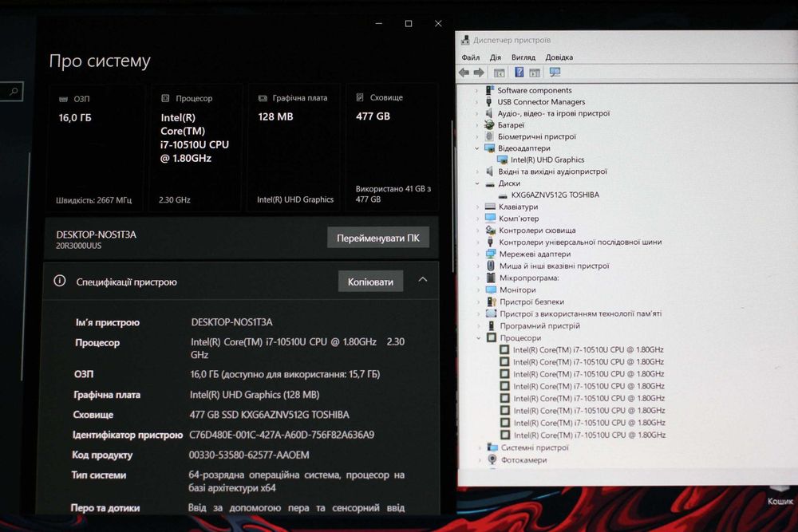Click the Відеоадаптери display adapter icon
The width and height of the screenshot is (798, 532).
pyautogui.click(x=490, y=148)
